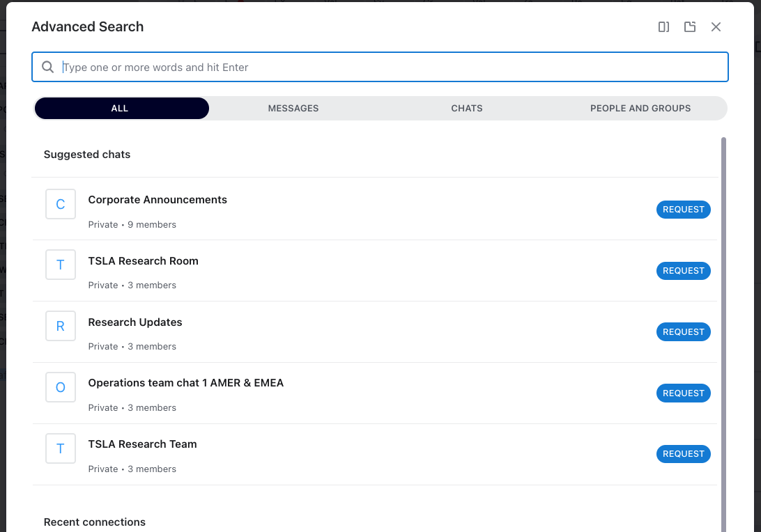Click the Corporate Announcements C avatar
This screenshot has height=532, width=761.
pos(61,204)
